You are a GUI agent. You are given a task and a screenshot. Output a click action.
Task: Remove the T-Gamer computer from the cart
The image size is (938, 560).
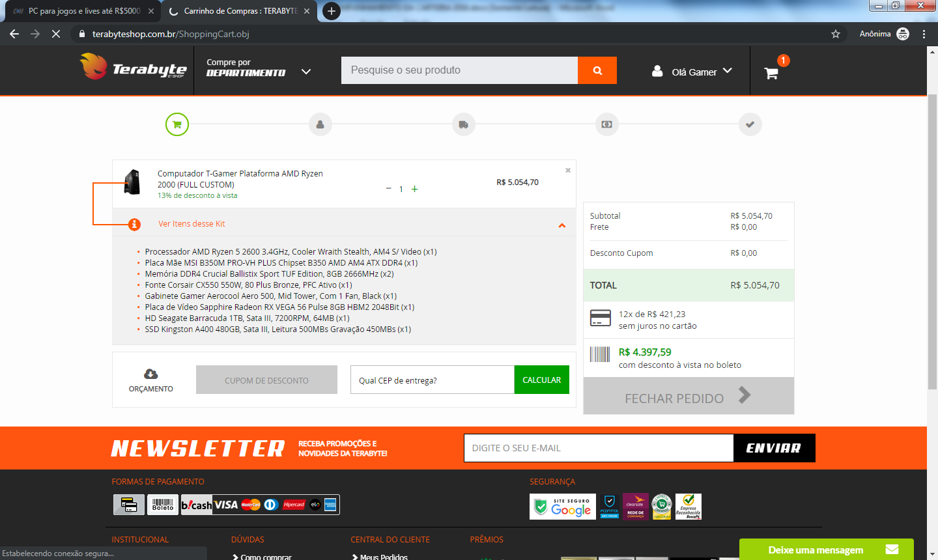[568, 170]
